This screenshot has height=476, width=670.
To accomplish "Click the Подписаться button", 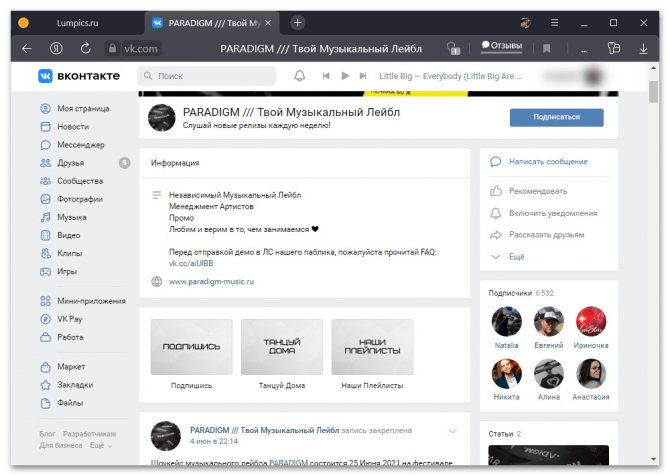I will tap(556, 117).
